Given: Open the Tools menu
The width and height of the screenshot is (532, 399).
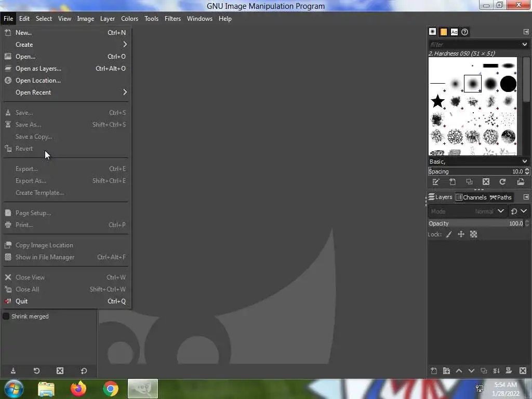Looking at the screenshot, I should (151, 19).
